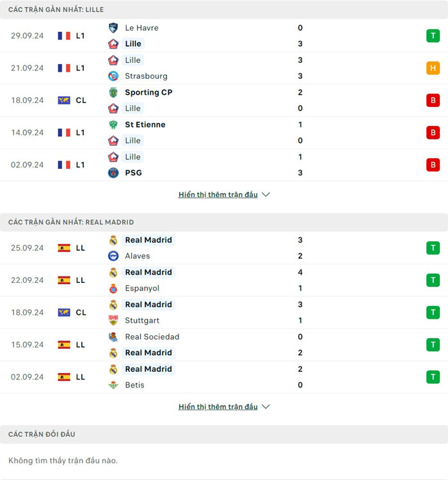Expand more Lille matches via chevron
The height and width of the screenshot is (480, 448).
coord(266,195)
